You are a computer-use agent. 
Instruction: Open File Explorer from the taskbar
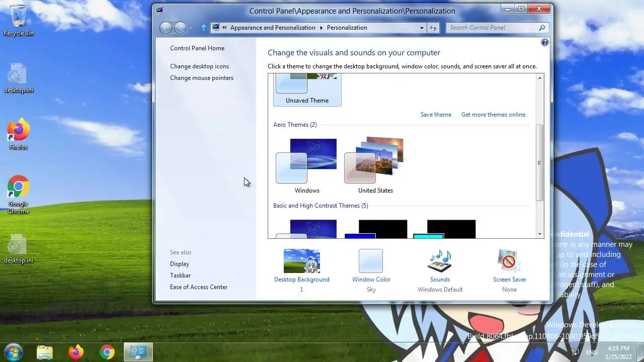(45, 352)
